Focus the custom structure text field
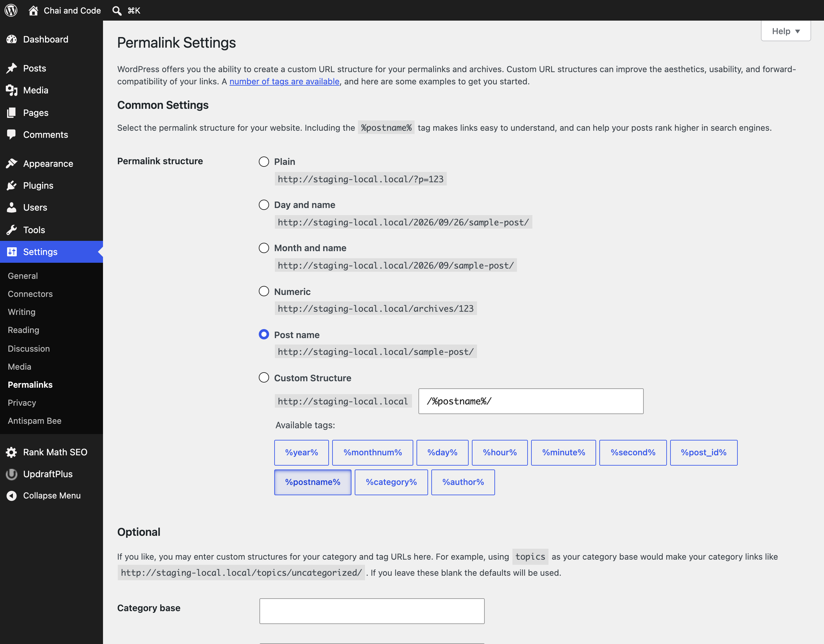The width and height of the screenshot is (824, 644). pyautogui.click(x=531, y=401)
